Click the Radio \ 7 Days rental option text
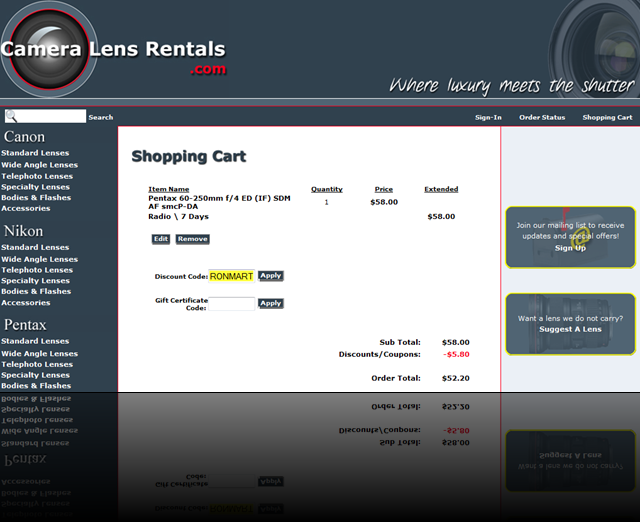Screen dimensions: 640x522 point(178,217)
